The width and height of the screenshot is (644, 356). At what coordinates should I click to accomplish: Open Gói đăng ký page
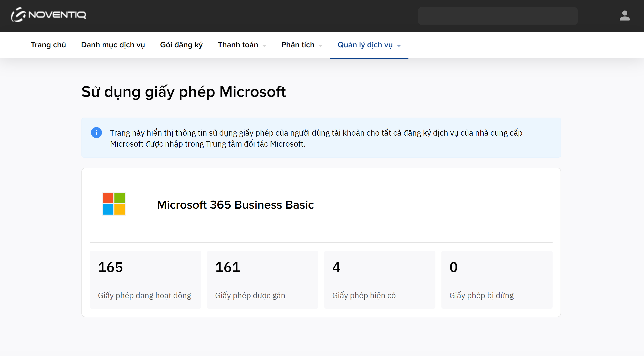(181, 45)
